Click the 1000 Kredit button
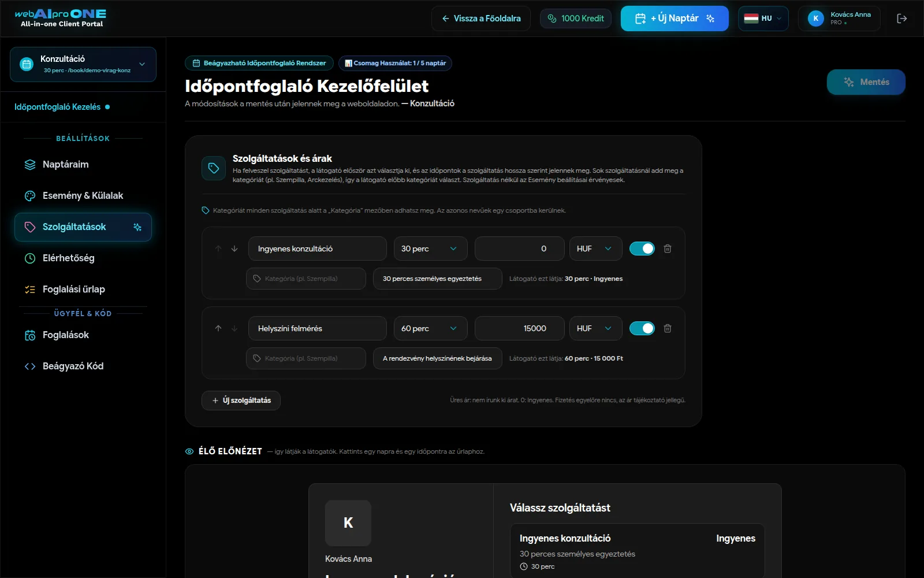 tap(576, 18)
